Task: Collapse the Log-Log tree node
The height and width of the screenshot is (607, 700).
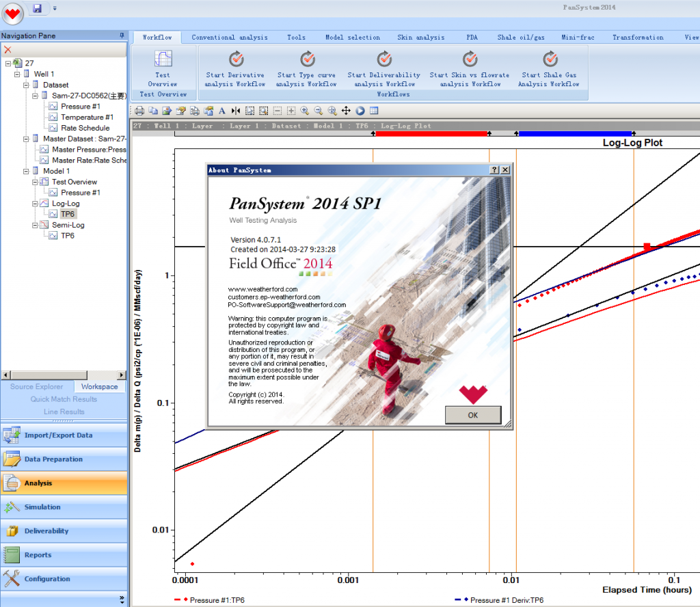Action: pos(35,204)
